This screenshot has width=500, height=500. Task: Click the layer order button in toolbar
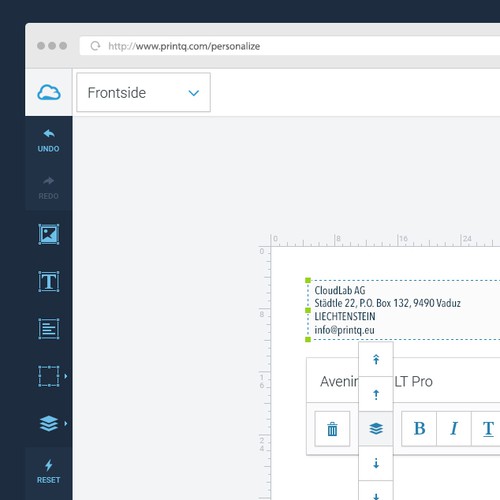click(x=376, y=429)
